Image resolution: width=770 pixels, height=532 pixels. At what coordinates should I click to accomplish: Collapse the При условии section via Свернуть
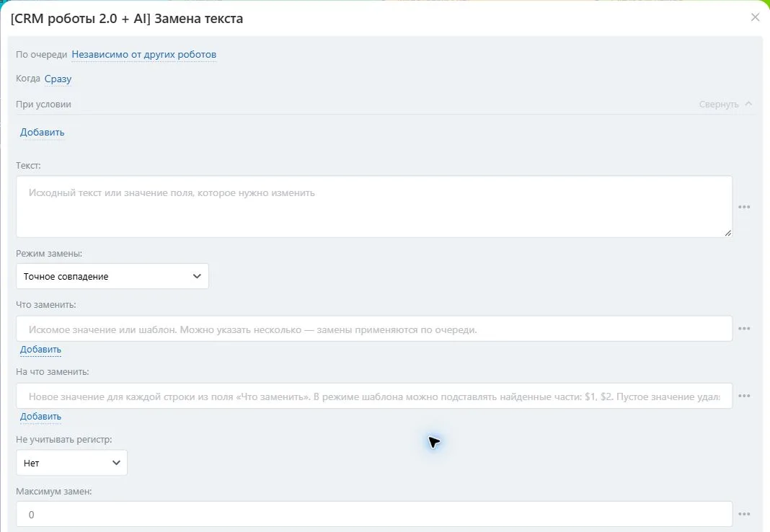click(x=725, y=104)
